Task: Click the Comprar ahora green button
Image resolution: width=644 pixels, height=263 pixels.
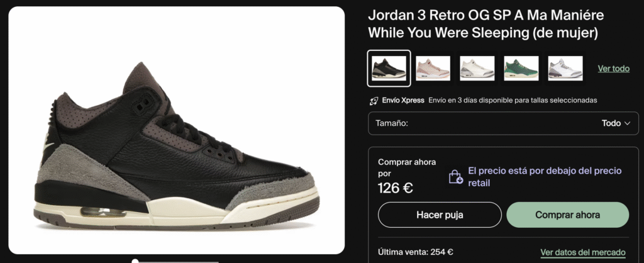Action: coord(568,215)
